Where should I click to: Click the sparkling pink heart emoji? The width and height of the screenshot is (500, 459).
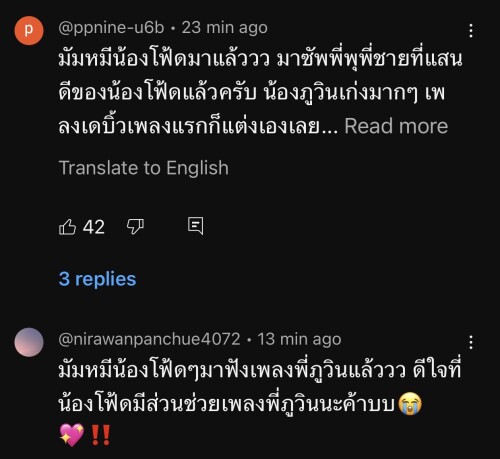coord(72,435)
